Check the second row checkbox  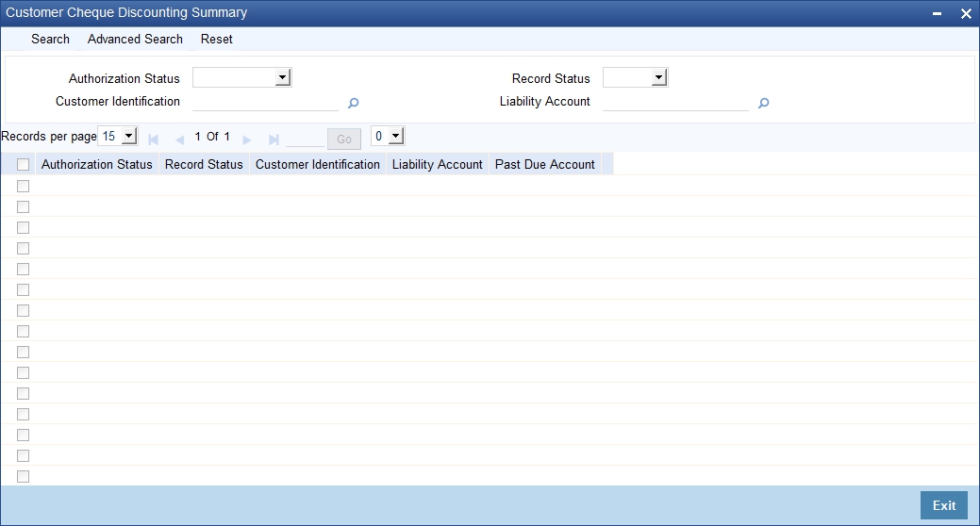(24, 206)
